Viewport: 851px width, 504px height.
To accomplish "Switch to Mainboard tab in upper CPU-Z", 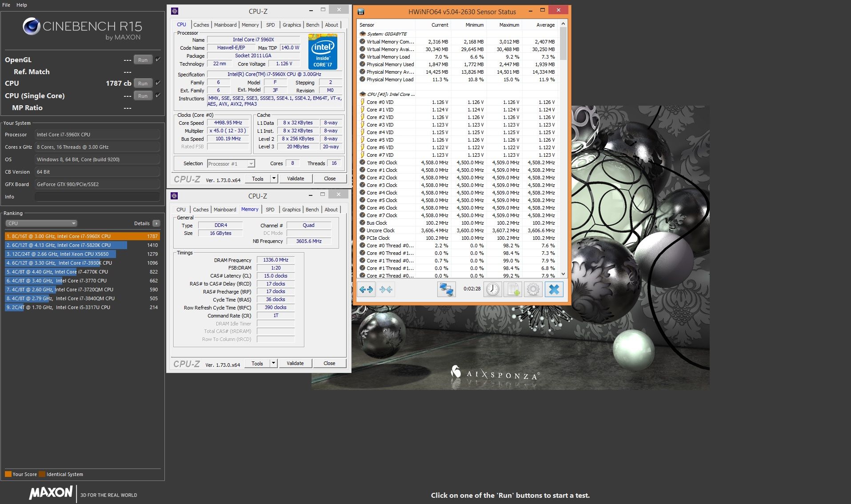I will click(225, 25).
